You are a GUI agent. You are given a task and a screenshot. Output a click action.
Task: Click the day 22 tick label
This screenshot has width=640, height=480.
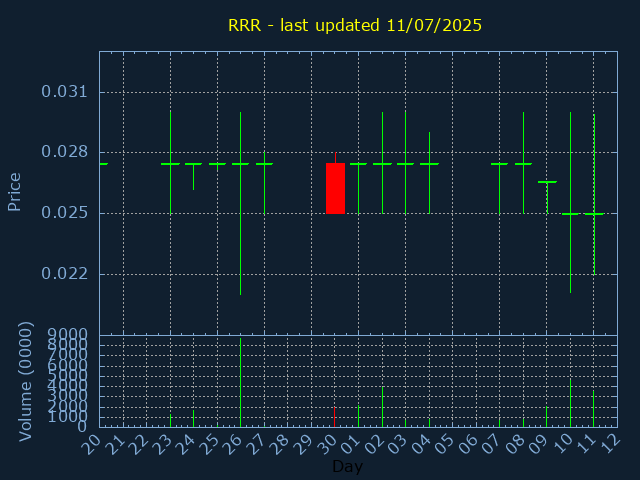pyautogui.click(x=138, y=444)
